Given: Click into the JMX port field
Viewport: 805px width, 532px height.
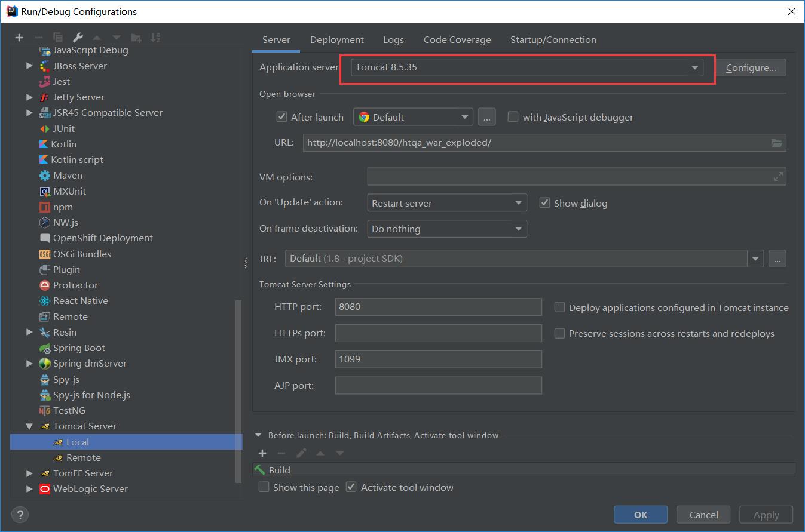Looking at the screenshot, I should [x=438, y=359].
